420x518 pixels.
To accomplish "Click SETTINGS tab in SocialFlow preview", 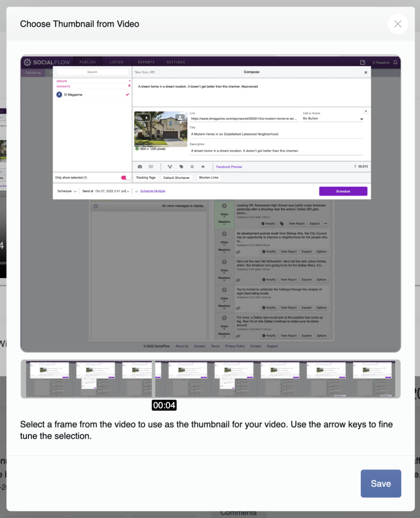I will point(176,62).
